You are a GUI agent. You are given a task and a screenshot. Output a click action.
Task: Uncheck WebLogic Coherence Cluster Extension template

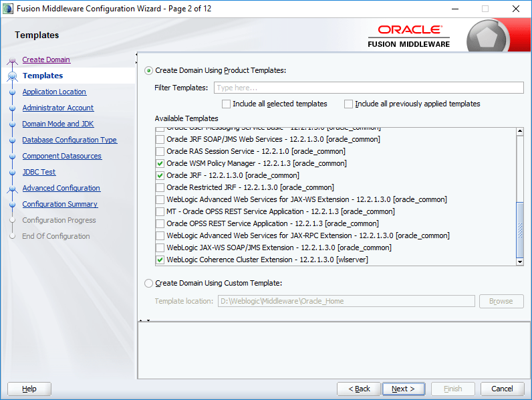point(160,260)
